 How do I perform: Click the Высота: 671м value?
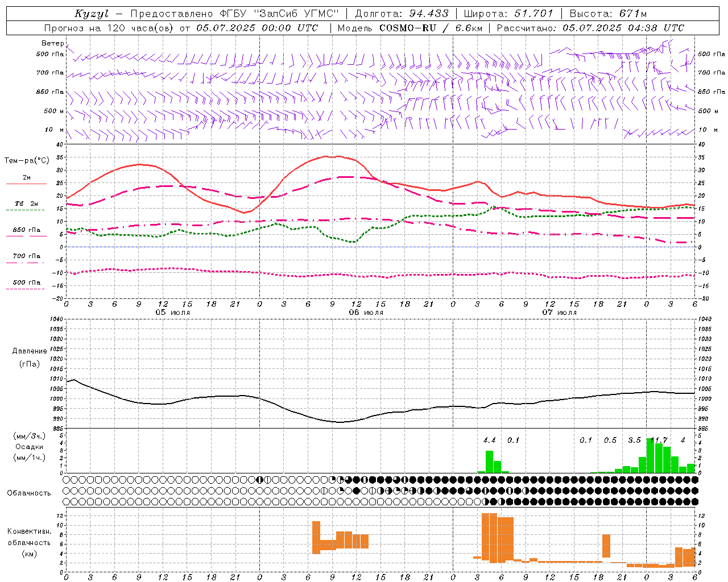coord(608,14)
